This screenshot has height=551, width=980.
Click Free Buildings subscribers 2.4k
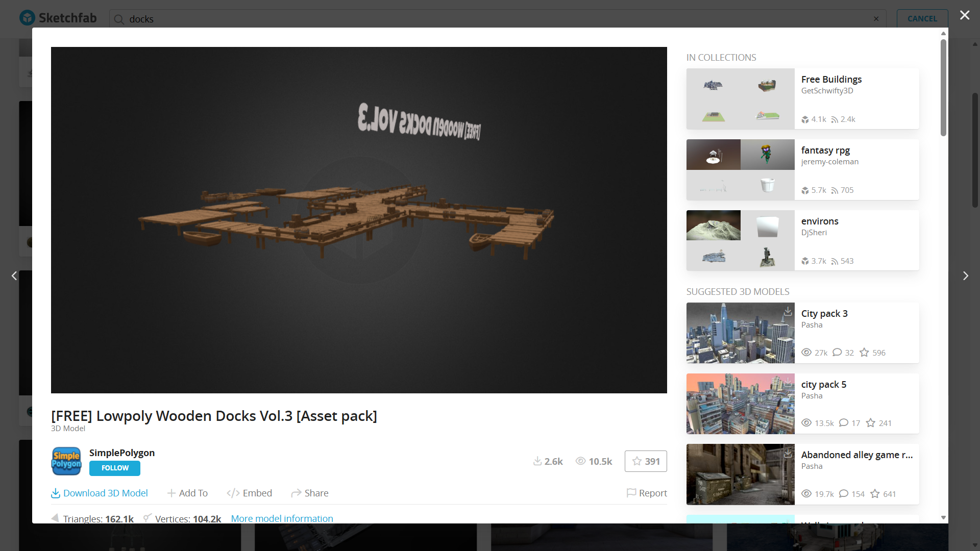(x=843, y=119)
